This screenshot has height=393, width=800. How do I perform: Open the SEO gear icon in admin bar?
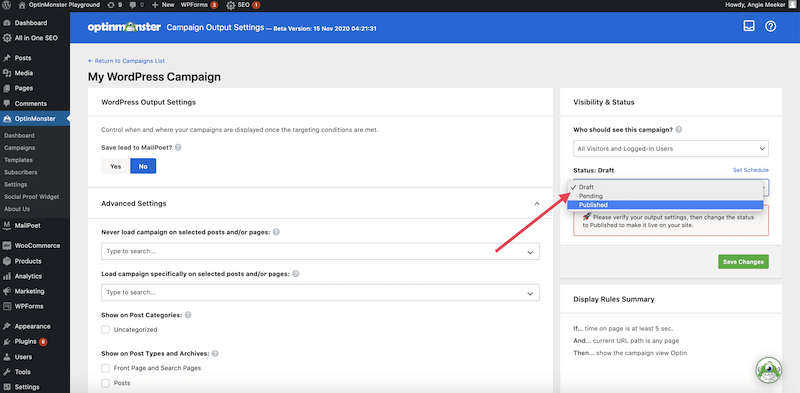click(231, 5)
